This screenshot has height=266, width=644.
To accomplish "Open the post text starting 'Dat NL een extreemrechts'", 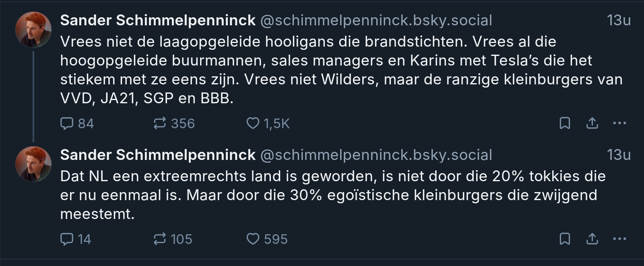I will pyautogui.click(x=322, y=195).
